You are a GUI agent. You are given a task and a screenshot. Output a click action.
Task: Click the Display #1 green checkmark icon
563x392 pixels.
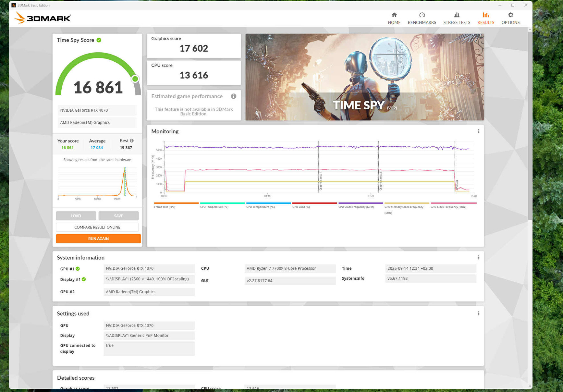(84, 279)
